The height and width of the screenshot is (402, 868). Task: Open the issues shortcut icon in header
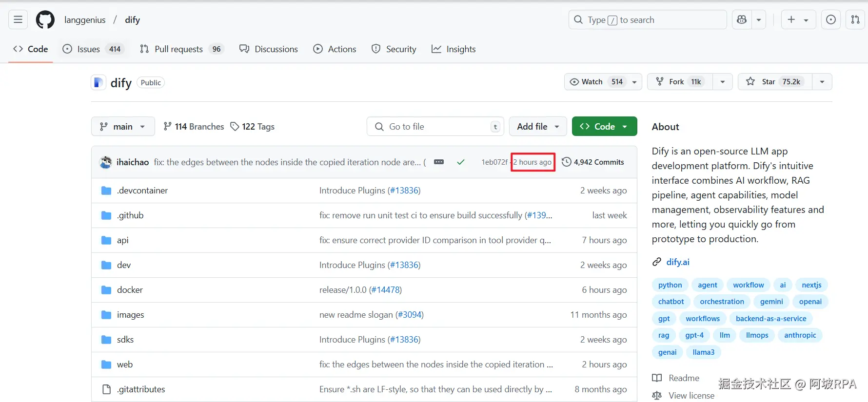(x=831, y=19)
